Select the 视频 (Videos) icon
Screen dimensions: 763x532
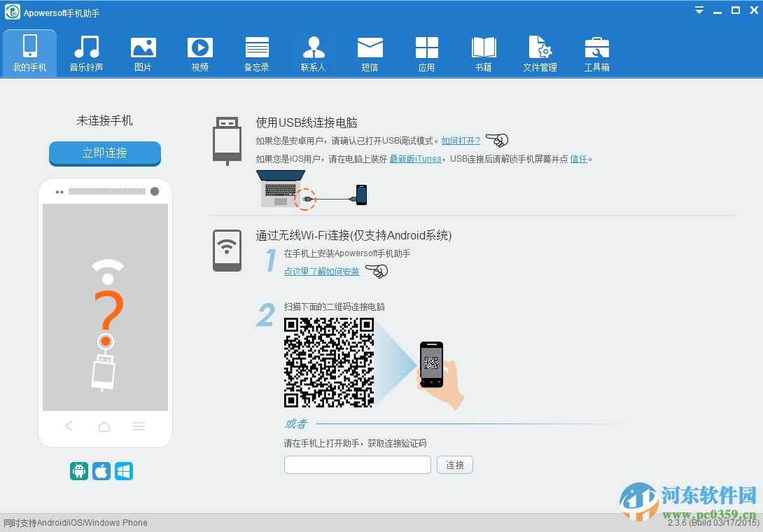click(x=199, y=52)
